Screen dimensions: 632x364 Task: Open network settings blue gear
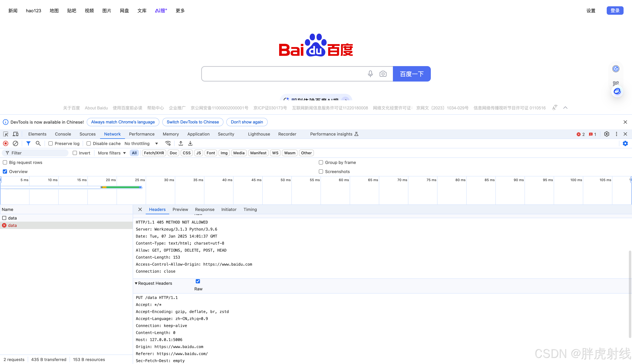(625, 143)
